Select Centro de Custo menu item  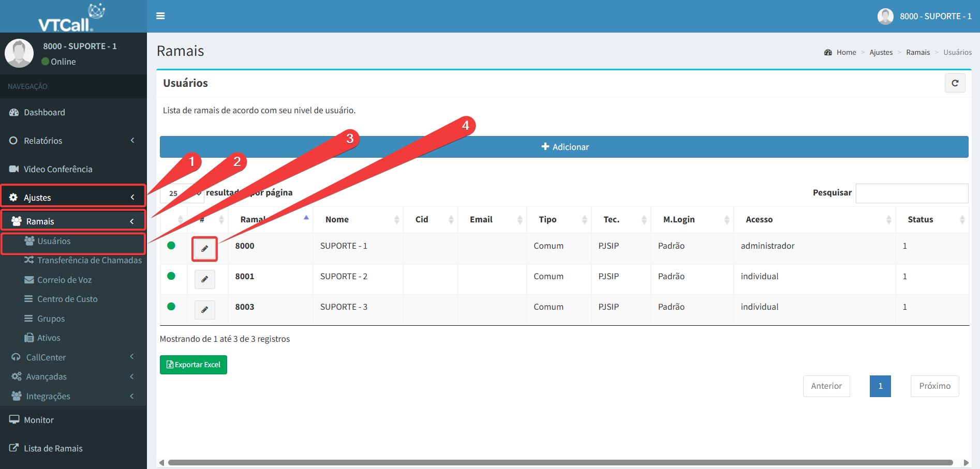(x=67, y=299)
